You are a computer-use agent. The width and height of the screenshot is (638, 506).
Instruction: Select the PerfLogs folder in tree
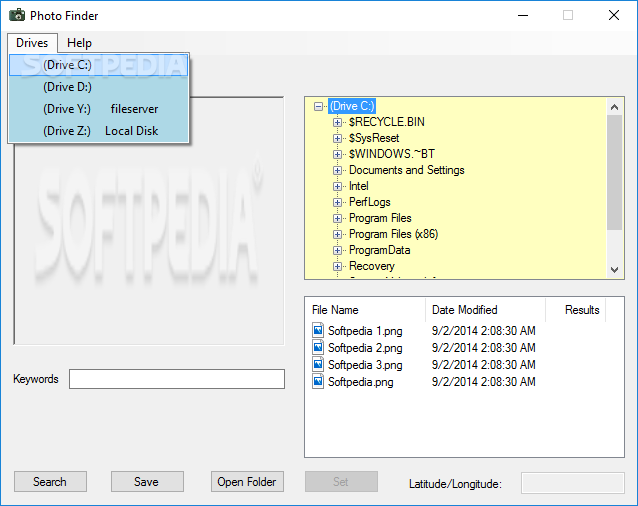click(x=369, y=202)
